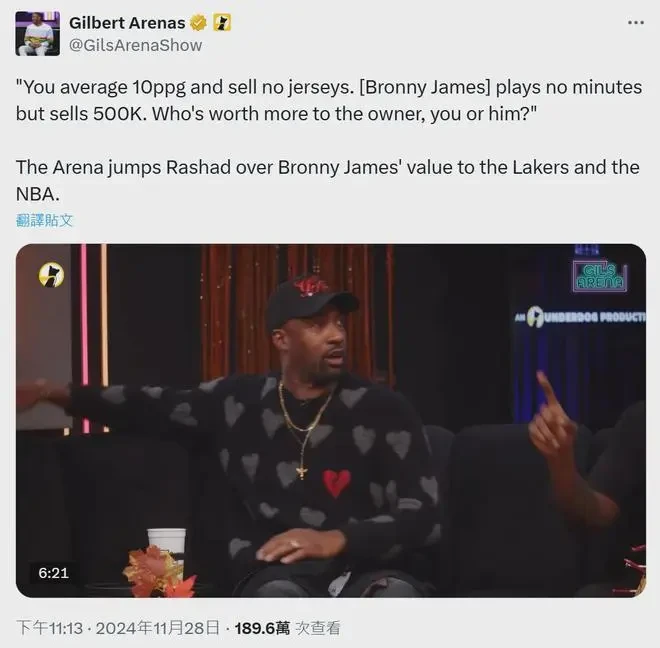This screenshot has height=648, width=660.
Task: Click the Underdog logo in video corner
Action: [x=51, y=275]
